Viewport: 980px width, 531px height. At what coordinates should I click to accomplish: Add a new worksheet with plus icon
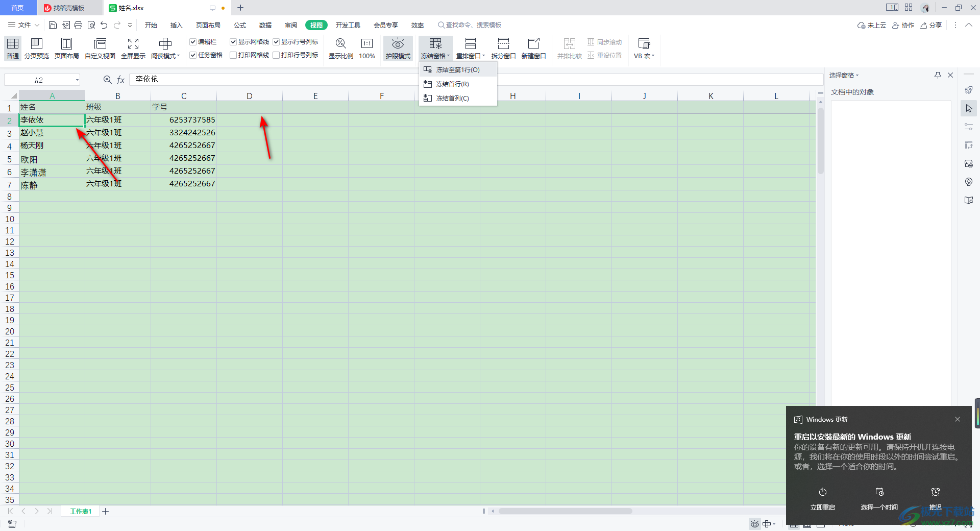pos(105,511)
